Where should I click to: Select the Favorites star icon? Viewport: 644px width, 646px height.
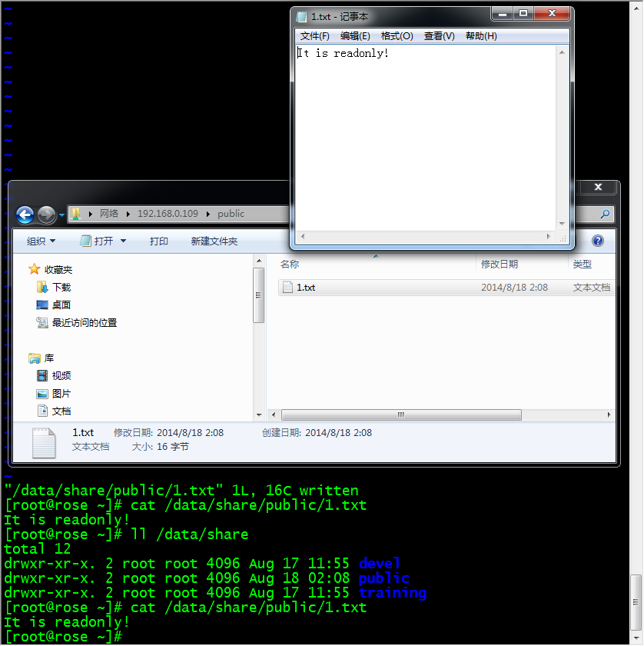pos(34,269)
